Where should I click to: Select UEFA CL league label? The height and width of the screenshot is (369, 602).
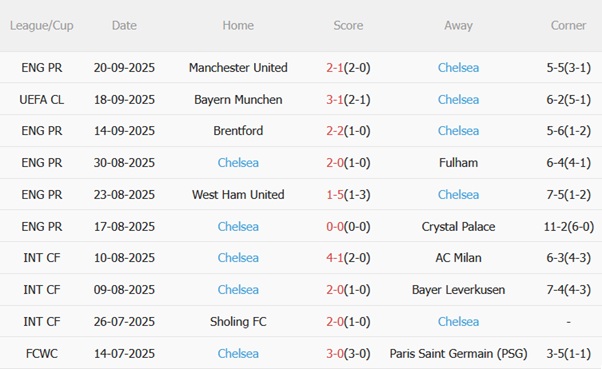(x=41, y=99)
